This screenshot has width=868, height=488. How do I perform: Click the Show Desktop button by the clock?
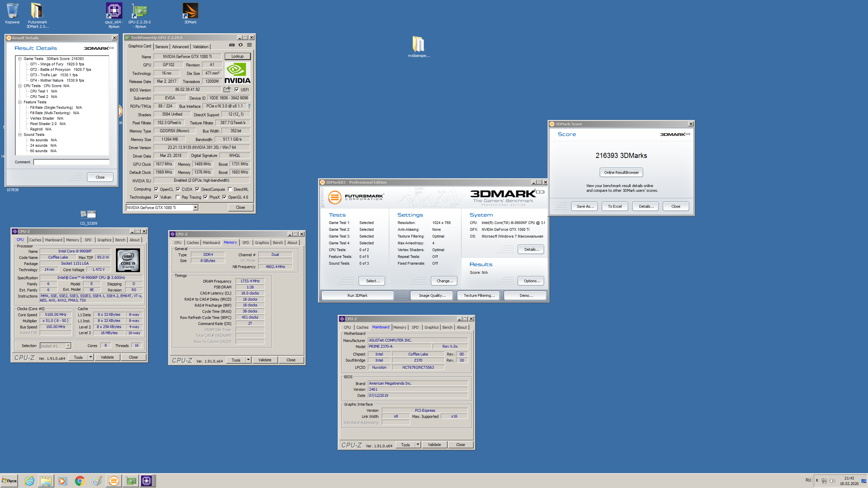(864, 481)
